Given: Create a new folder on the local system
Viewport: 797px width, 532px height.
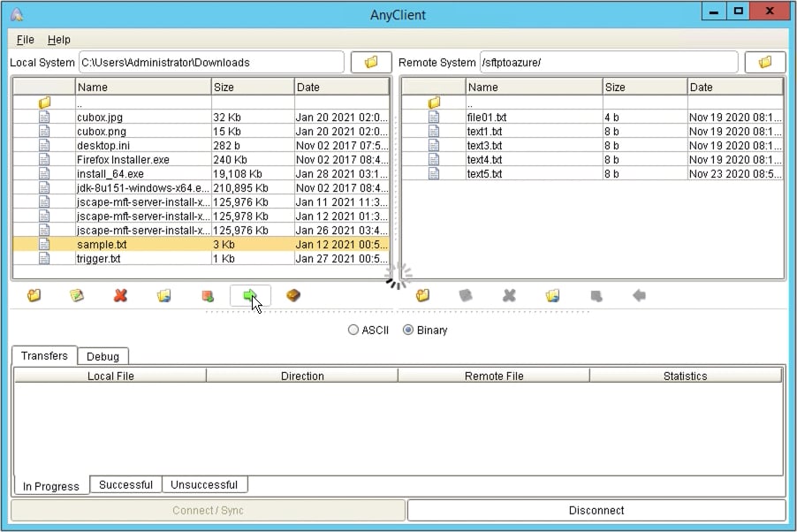Looking at the screenshot, I should coord(34,295).
